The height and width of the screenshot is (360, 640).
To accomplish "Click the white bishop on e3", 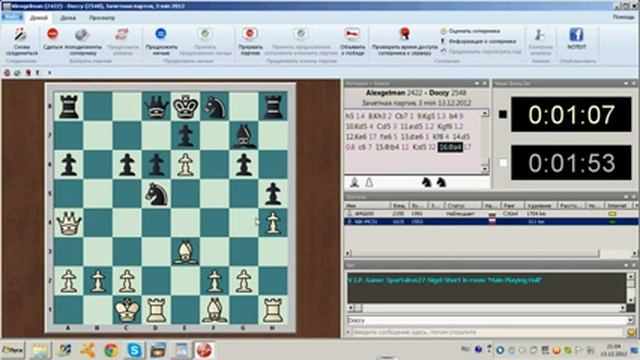I will (185, 252).
